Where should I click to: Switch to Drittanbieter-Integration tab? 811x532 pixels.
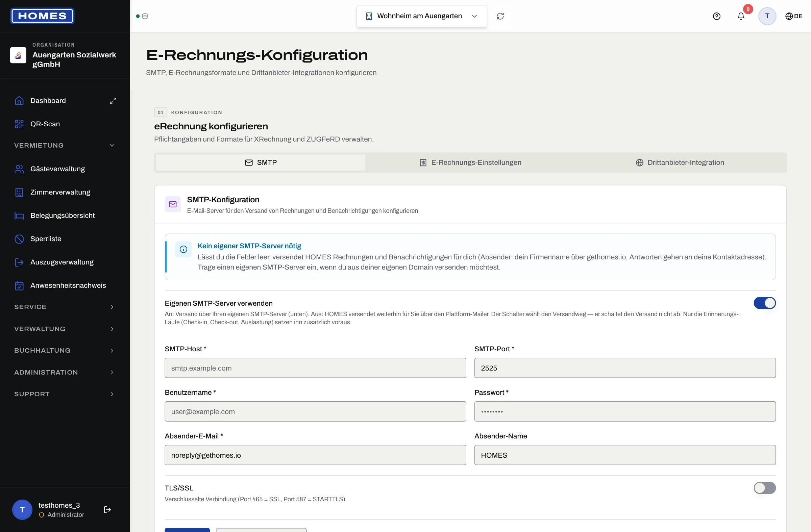680,162
